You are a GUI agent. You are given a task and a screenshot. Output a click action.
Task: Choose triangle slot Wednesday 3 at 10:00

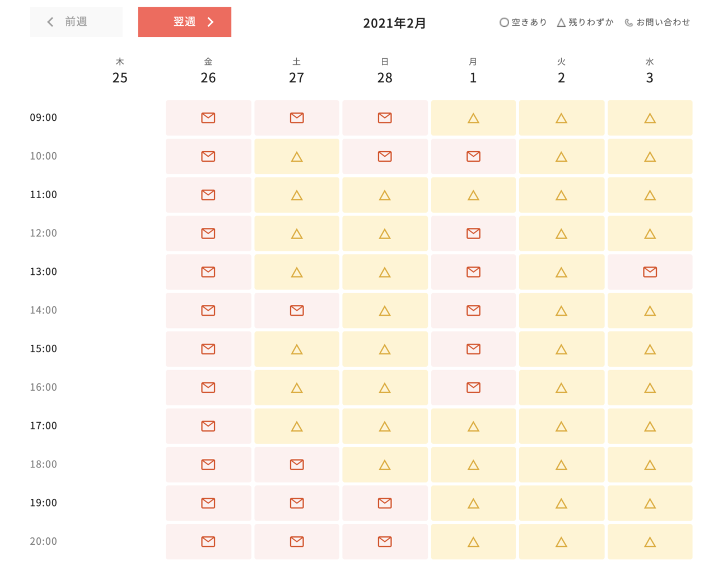pyautogui.click(x=650, y=157)
